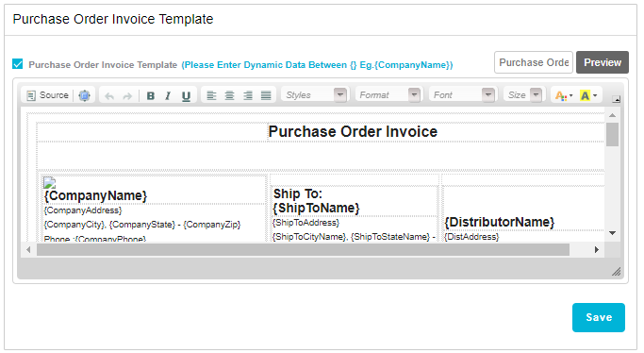Click the Purchase Order Invoice heading text
This screenshot has width=644, height=353.
click(353, 132)
